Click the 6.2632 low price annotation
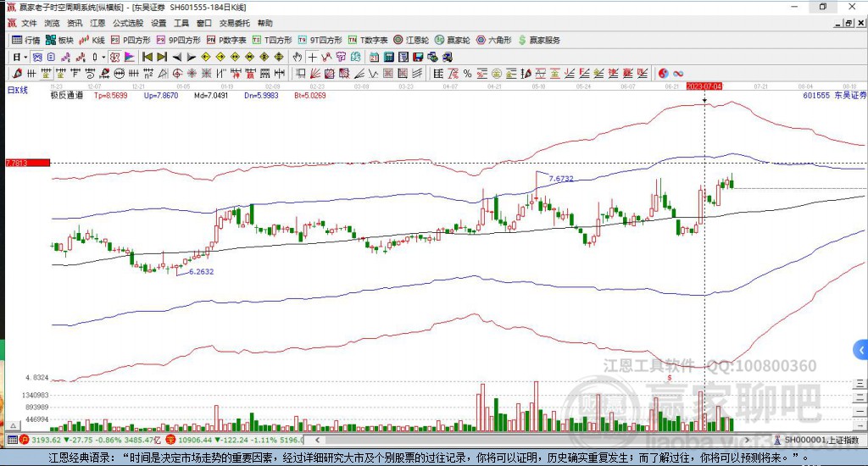Screen dimensions: 868x466 click(x=201, y=272)
